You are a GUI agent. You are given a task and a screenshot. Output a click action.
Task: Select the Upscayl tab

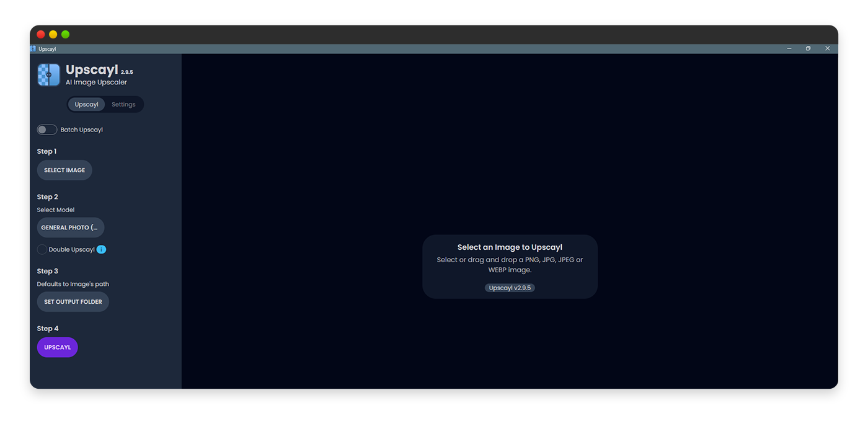[87, 104]
